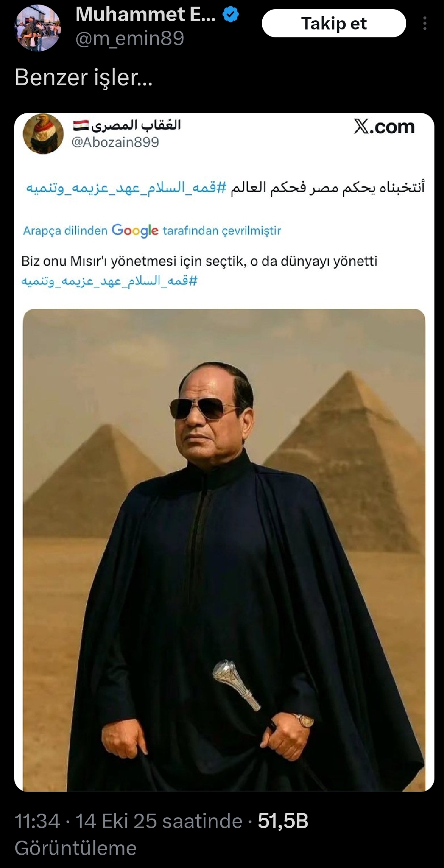Click the Egyptian flag emoji
444x868 pixels.
point(81,125)
